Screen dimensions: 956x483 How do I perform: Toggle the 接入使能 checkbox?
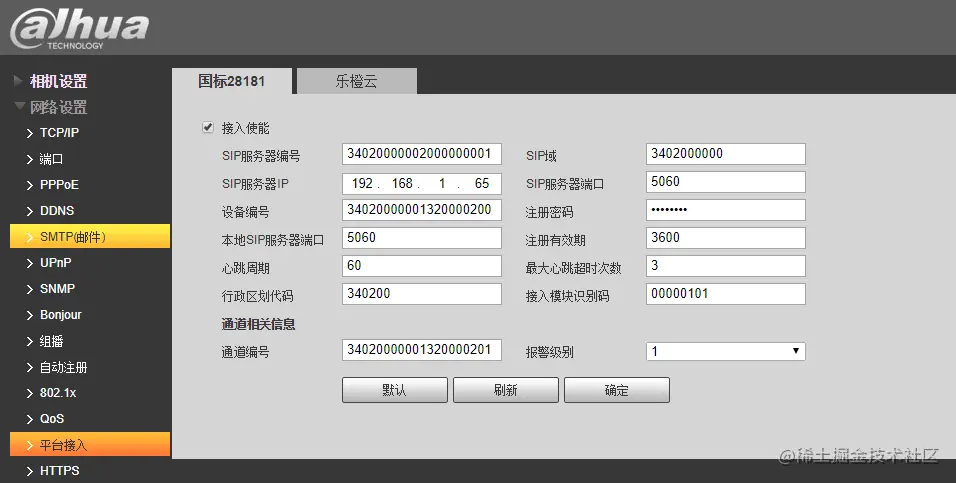point(208,127)
